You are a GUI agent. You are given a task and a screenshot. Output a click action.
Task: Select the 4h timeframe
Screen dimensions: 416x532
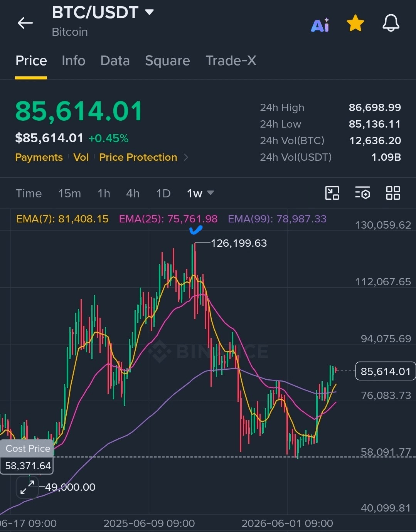(x=133, y=193)
